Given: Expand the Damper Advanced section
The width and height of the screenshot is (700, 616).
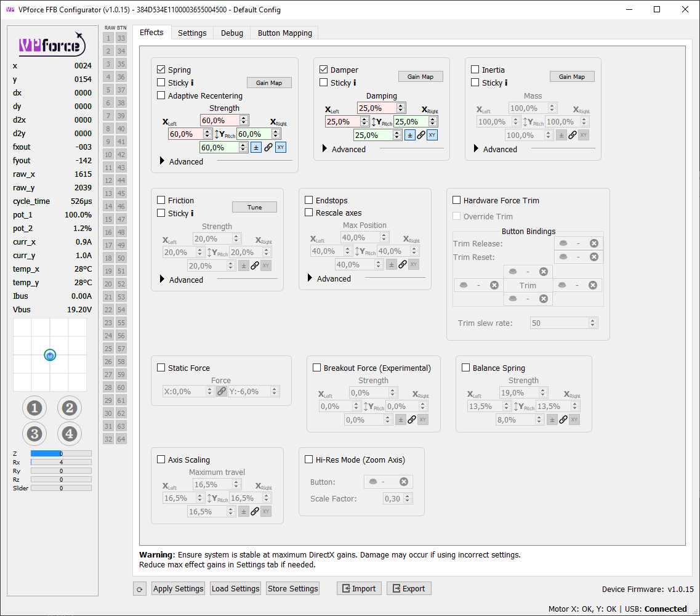Looking at the screenshot, I should (325, 149).
